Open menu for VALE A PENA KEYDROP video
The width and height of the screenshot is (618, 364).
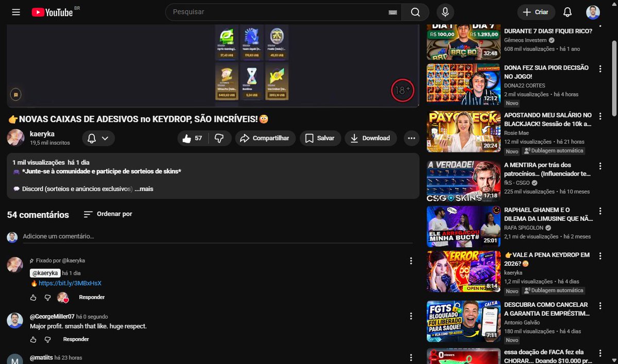[x=600, y=256]
